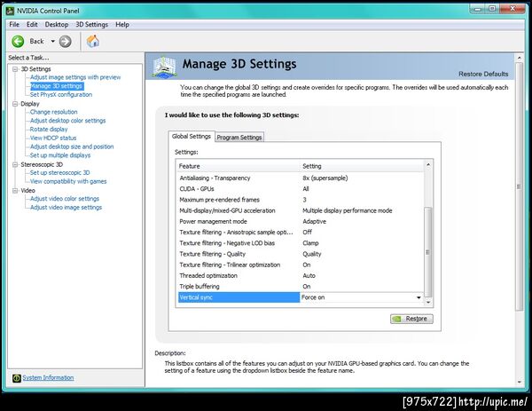Click settings list scrollbar up arrow
The image size is (532, 411).
pos(428,165)
